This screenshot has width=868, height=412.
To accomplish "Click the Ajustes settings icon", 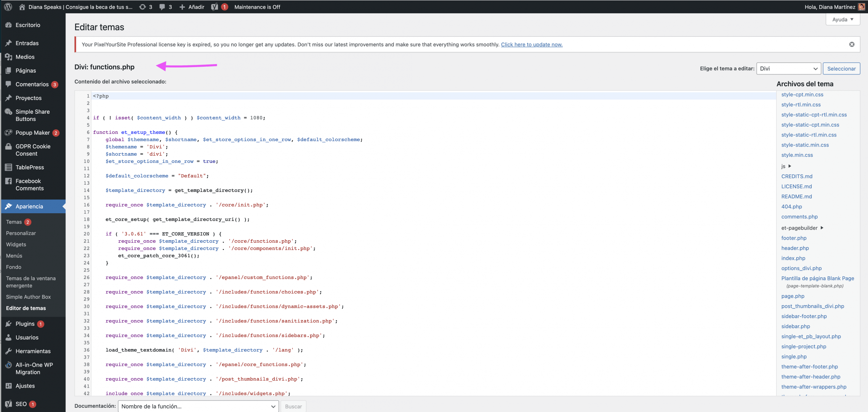I will pyautogui.click(x=8, y=386).
